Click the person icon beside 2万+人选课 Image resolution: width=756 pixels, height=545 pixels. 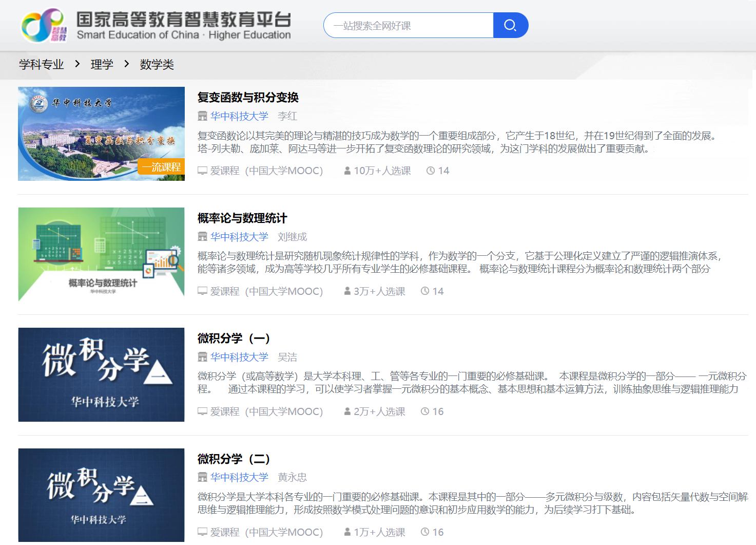coord(347,411)
